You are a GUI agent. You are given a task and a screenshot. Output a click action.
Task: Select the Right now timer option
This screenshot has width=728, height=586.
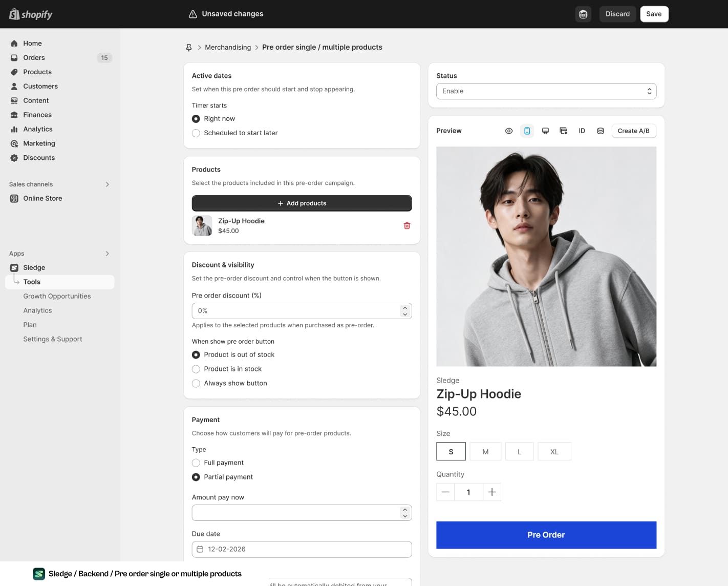[196, 119]
